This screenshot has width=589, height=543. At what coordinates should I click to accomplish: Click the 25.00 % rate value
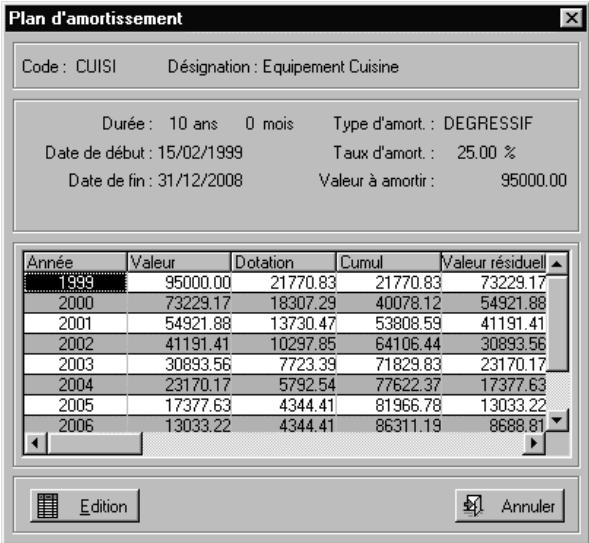486,152
